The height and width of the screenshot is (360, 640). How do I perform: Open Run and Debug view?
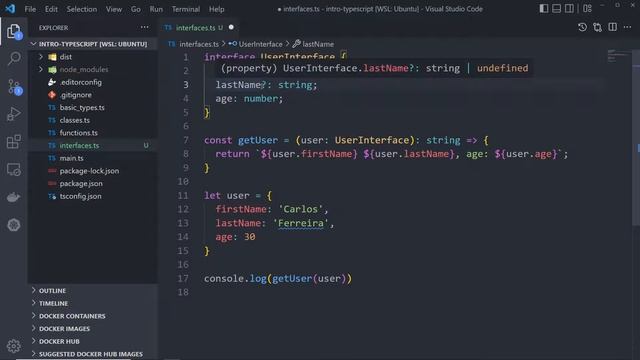pyautogui.click(x=13, y=114)
